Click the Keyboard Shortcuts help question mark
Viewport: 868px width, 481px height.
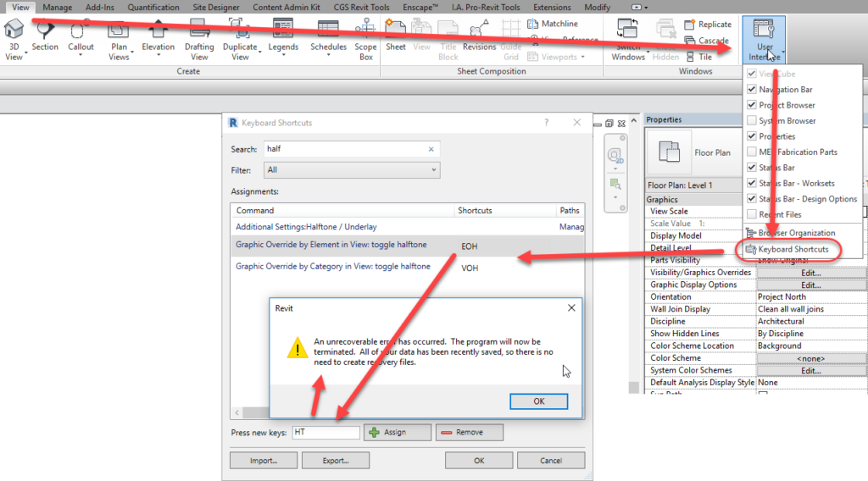point(547,123)
